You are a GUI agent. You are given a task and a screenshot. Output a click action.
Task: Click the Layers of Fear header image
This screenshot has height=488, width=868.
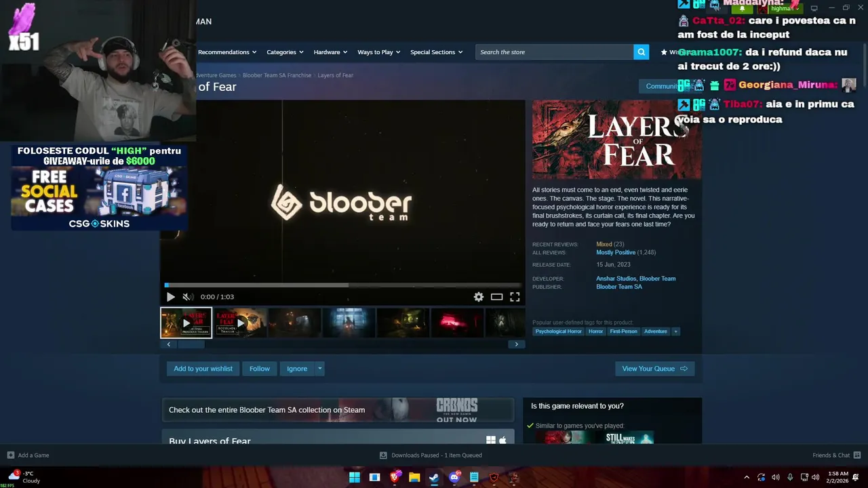tap(616, 140)
